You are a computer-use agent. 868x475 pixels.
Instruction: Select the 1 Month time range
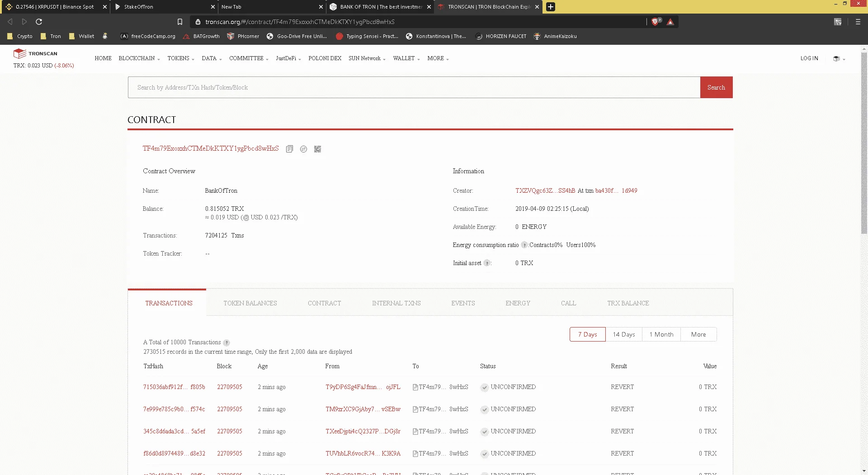[x=661, y=334]
